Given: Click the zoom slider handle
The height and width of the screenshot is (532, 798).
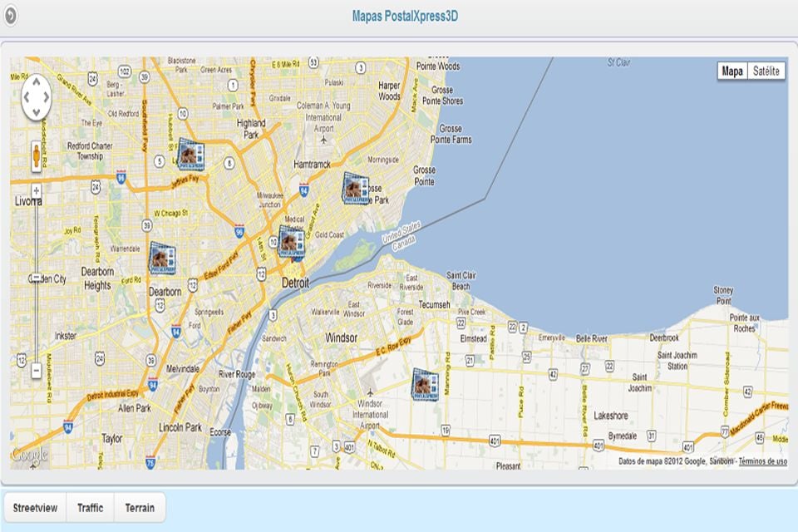Looking at the screenshot, I should pyautogui.click(x=36, y=278).
